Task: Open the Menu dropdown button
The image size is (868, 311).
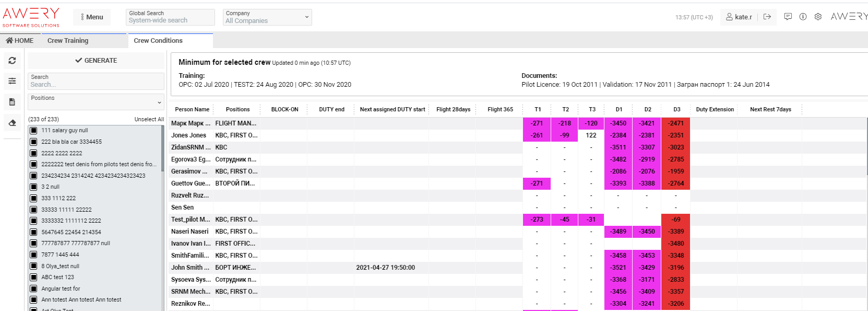Action: click(x=92, y=17)
